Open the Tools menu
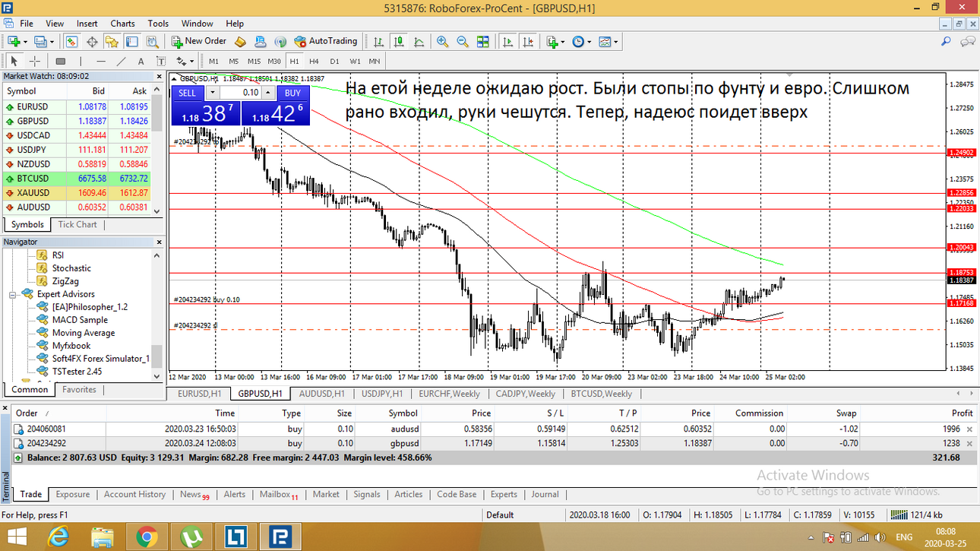This screenshot has width=980, height=551. tap(158, 24)
